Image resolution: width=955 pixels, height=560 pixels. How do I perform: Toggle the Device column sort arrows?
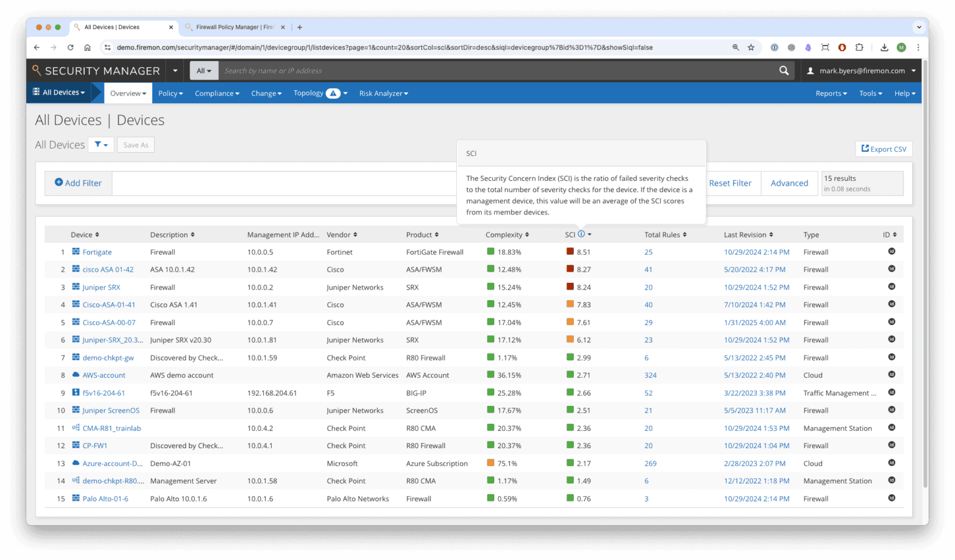(x=98, y=234)
